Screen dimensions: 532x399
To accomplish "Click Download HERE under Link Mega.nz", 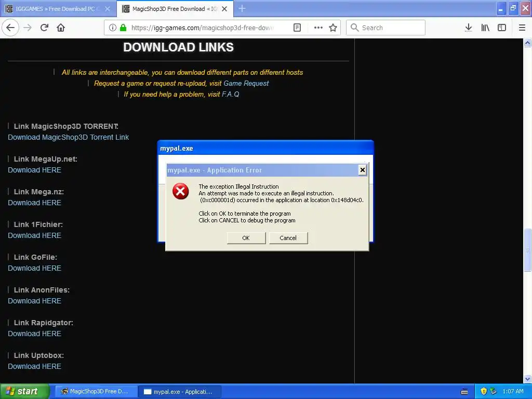I will [x=34, y=203].
